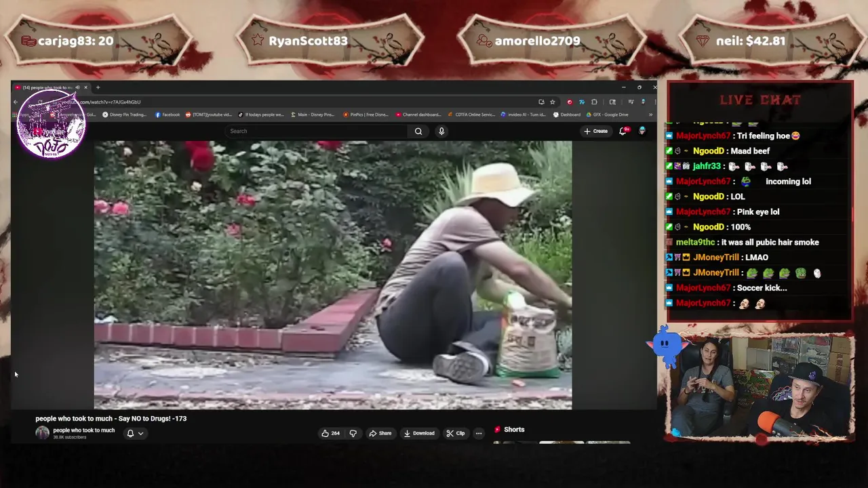This screenshot has height=488, width=868.
Task: Open the browser profile avatar icon
Action: (643, 102)
